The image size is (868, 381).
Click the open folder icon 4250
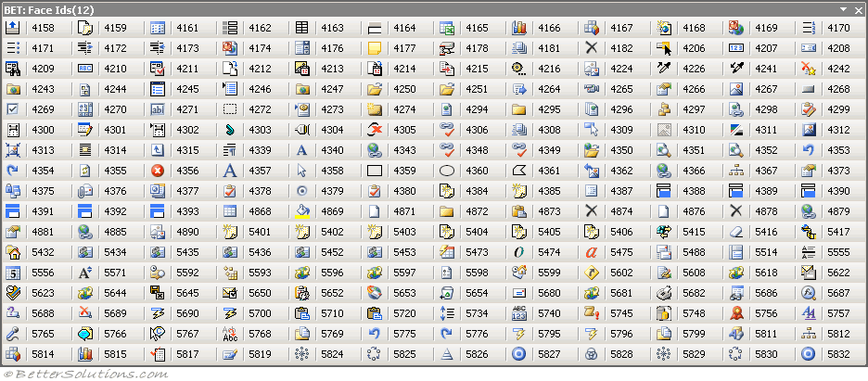pyautogui.click(x=375, y=89)
